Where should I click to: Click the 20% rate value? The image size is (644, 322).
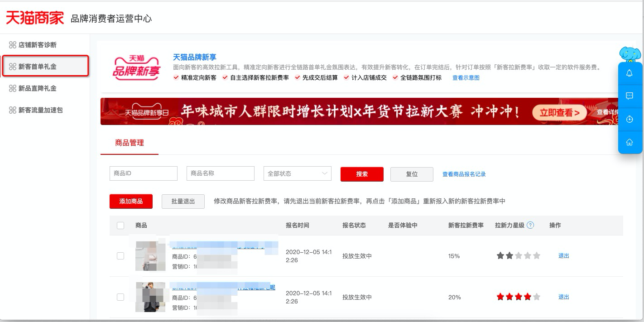[x=454, y=297]
